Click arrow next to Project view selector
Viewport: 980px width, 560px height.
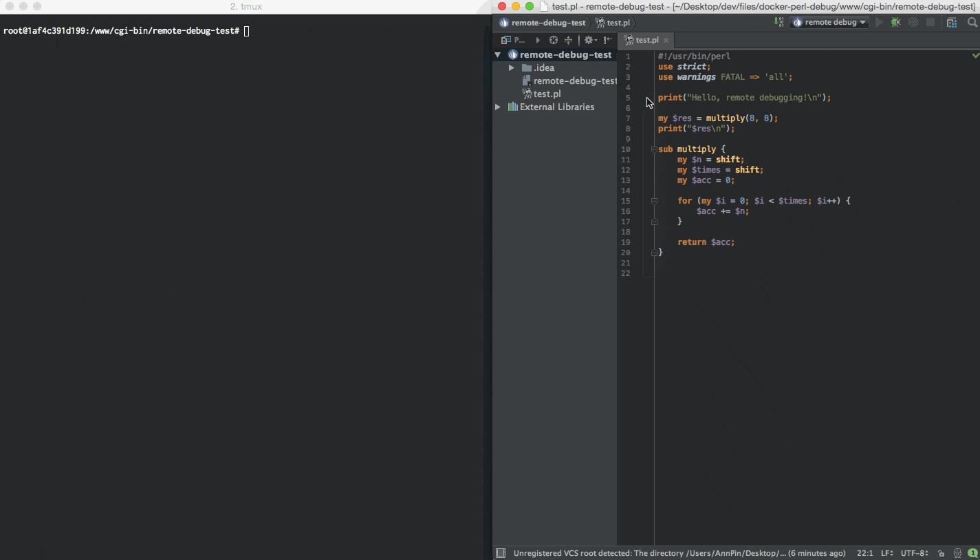pyautogui.click(x=538, y=40)
